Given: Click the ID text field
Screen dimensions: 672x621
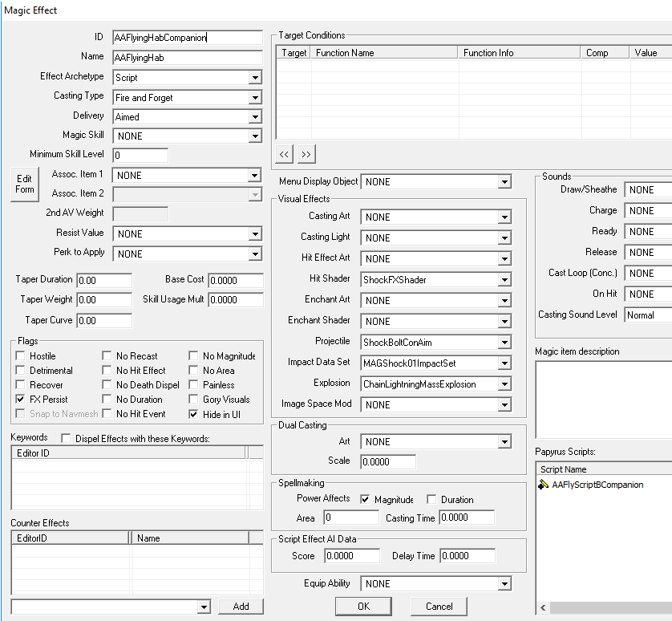Looking at the screenshot, I should click(x=188, y=38).
